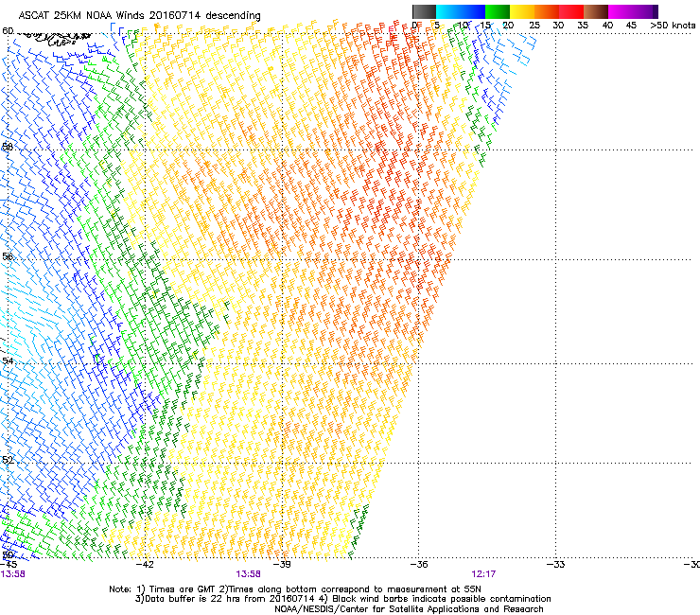This screenshot has height=615, width=700.
Task: Click the title 'ASCAT 25KM NOAA Winds 20160714 descending'
Action: click(139, 15)
